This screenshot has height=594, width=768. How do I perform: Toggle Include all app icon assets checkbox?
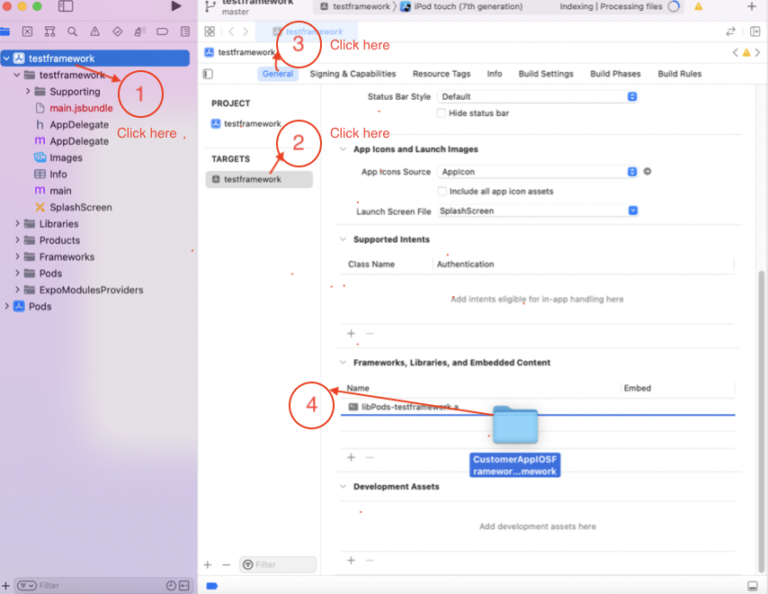pyautogui.click(x=442, y=191)
